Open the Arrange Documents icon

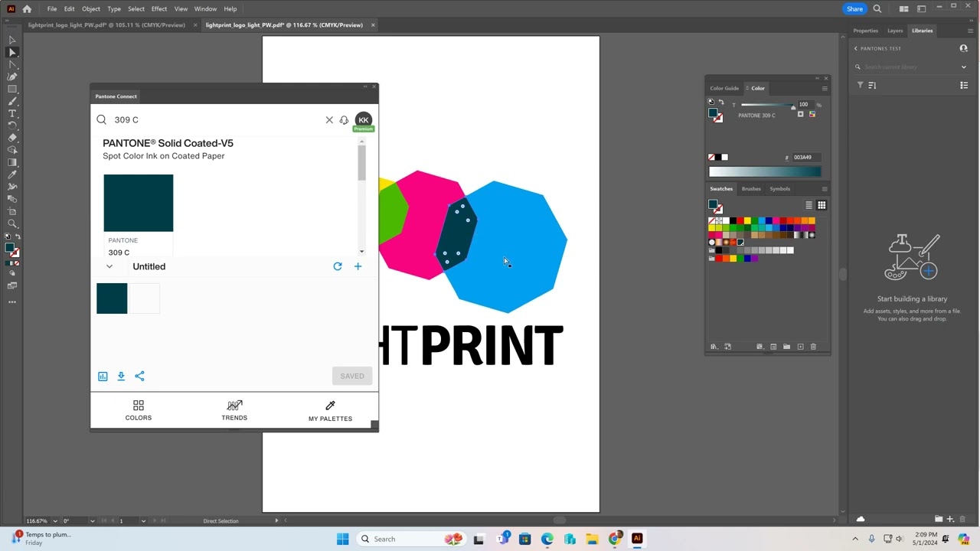903,9
